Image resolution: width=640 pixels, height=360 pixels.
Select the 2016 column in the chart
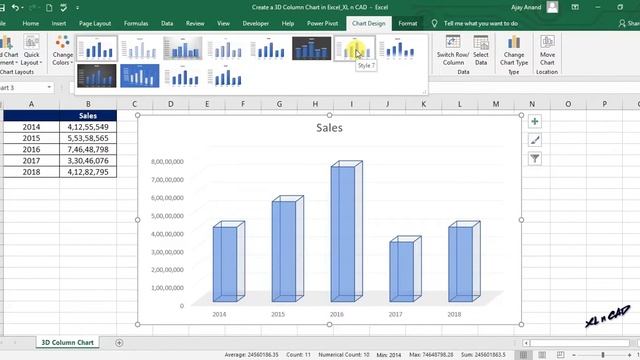pos(346,231)
